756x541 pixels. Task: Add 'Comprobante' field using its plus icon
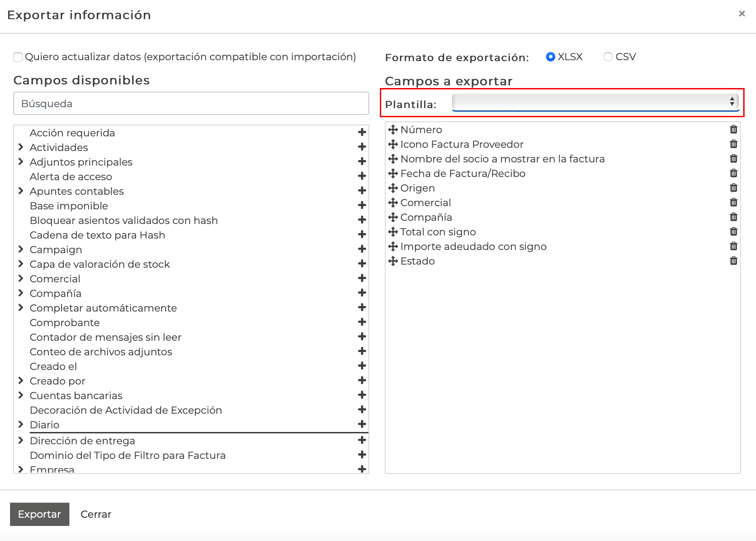tap(362, 322)
